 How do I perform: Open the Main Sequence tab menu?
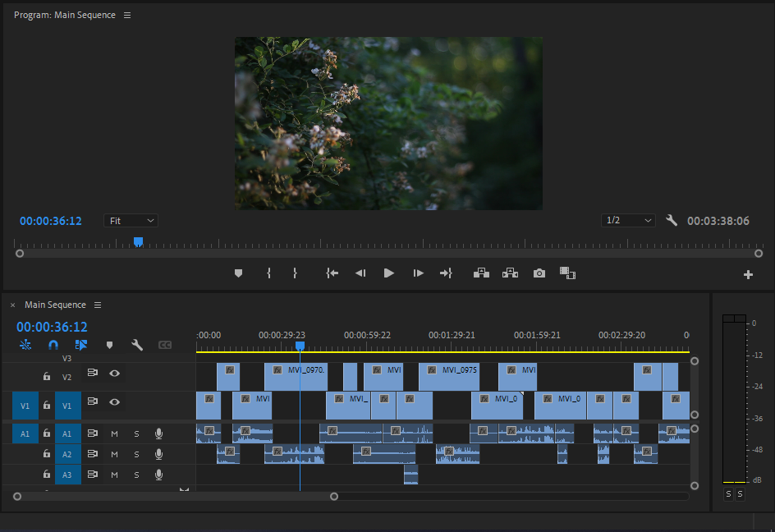coord(98,305)
